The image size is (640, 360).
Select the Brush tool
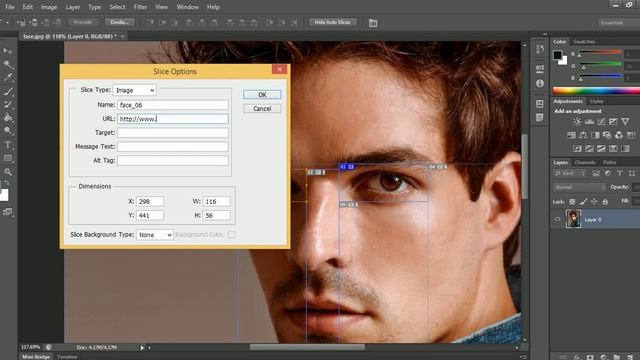(x=8, y=91)
